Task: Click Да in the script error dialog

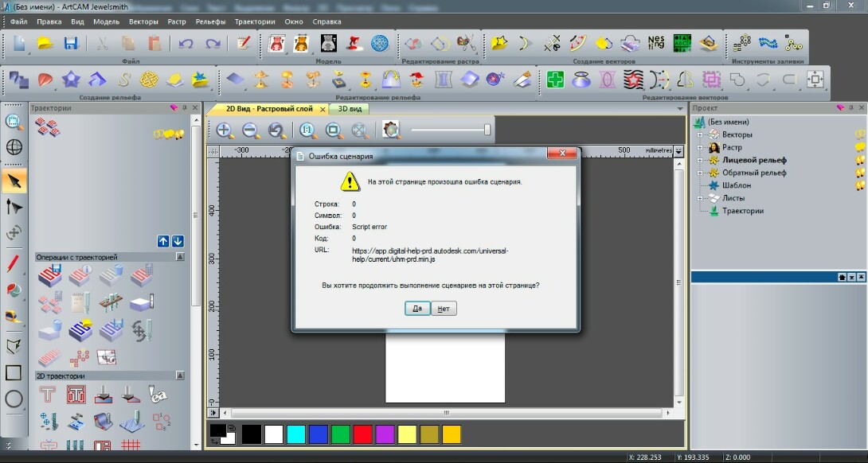Action: point(417,309)
